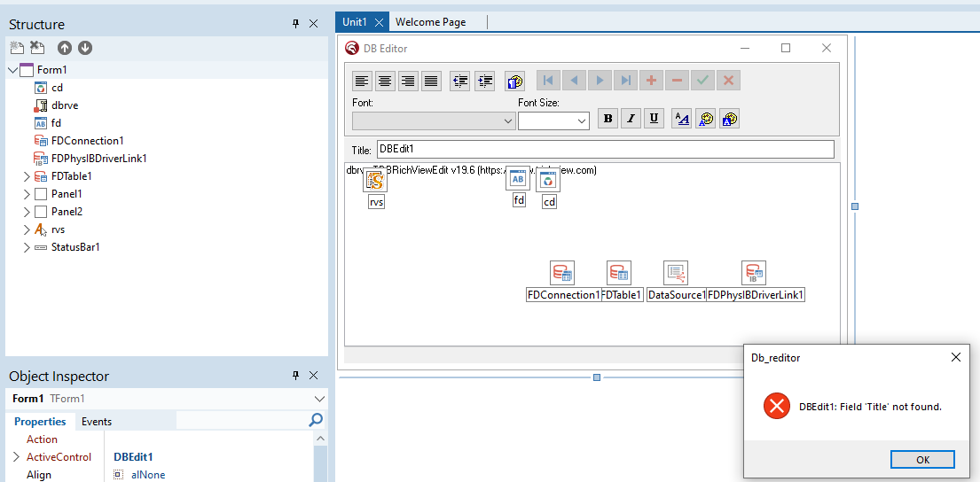Close the Unit1 tab

[x=379, y=22]
